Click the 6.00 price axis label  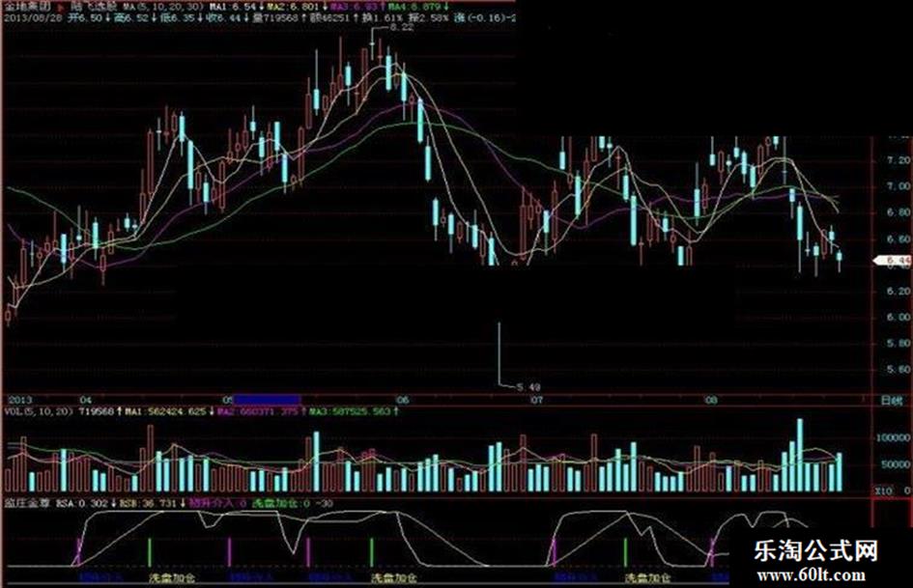click(x=899, y=318)
